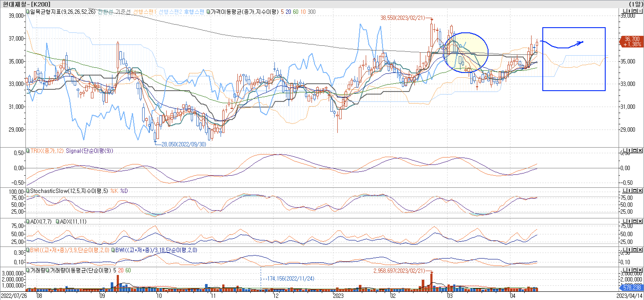Image resolution: width=644 pixels, height=300 pixels.
Task: Toggle the 일목균형지표 indicator marker box
Action: (x=28, y=12)
